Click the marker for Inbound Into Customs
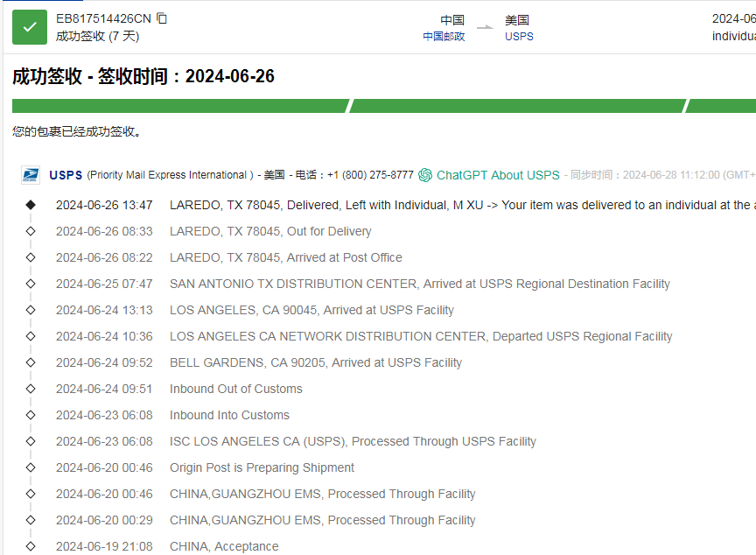The image size is (756, 555). [31, 415]
